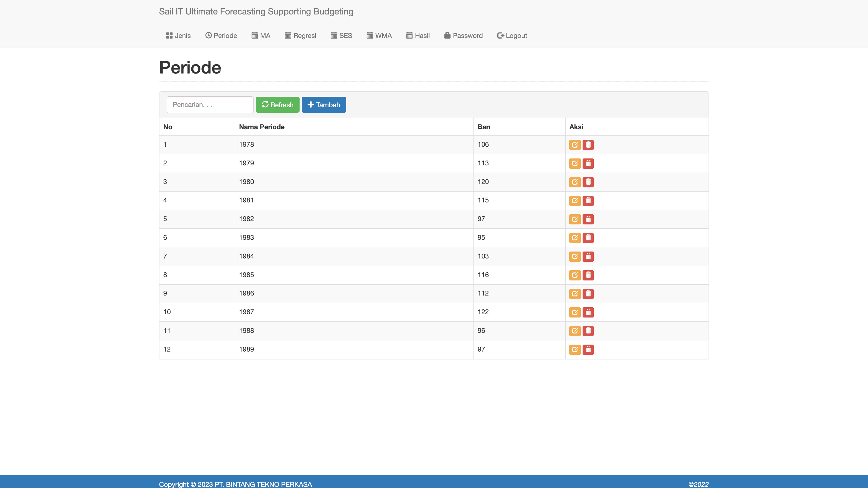This screenshot has width=868, height=488.
Task: Edit the 1979 period row
Action: pos(574,163)
